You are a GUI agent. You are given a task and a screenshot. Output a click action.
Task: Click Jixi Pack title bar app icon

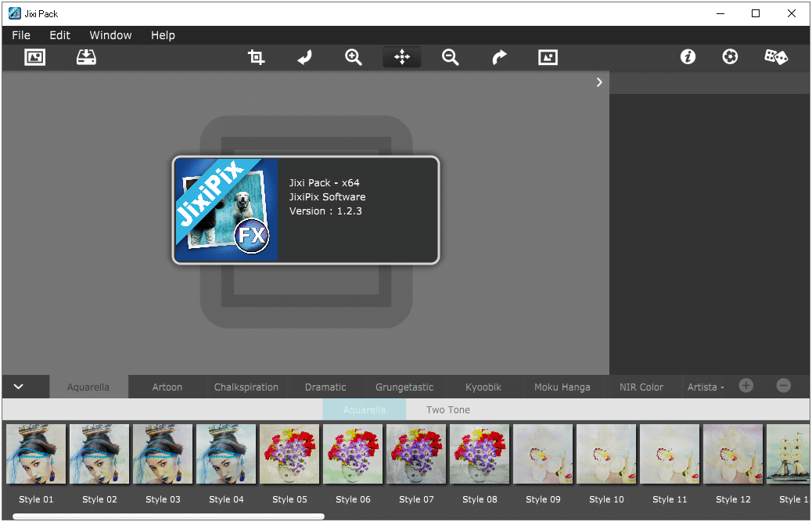pyautogui.click(x=15, y=13)
